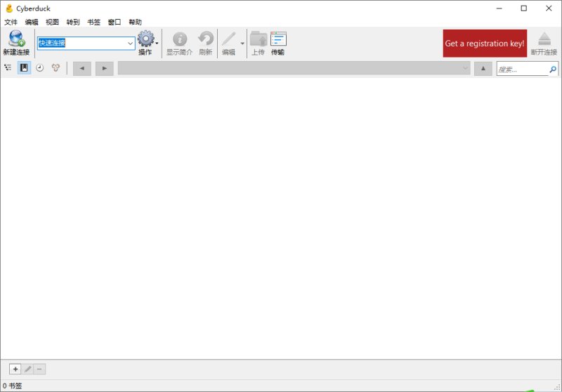Image resolution: width=562 pixels, height=392 pixels.
Task: Click the 上传 (Upload) folder icon
Action: coord(259,39)
